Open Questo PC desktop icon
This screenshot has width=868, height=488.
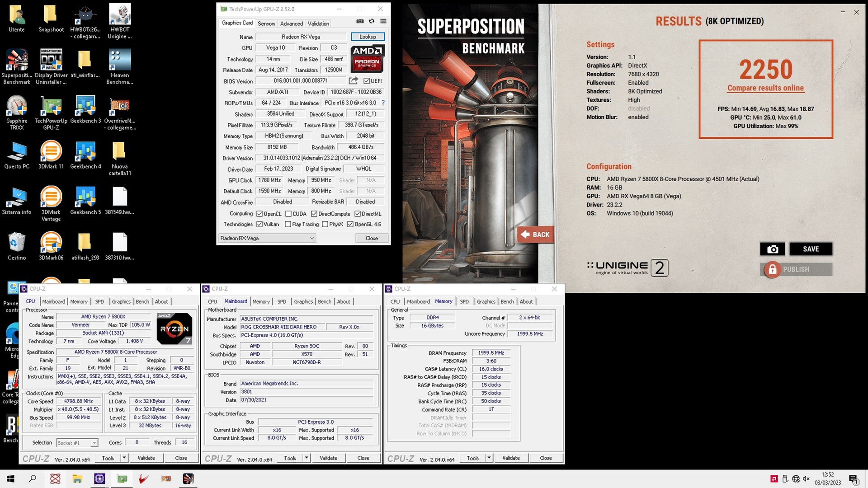pyautogui.click(x=17, y=155)
